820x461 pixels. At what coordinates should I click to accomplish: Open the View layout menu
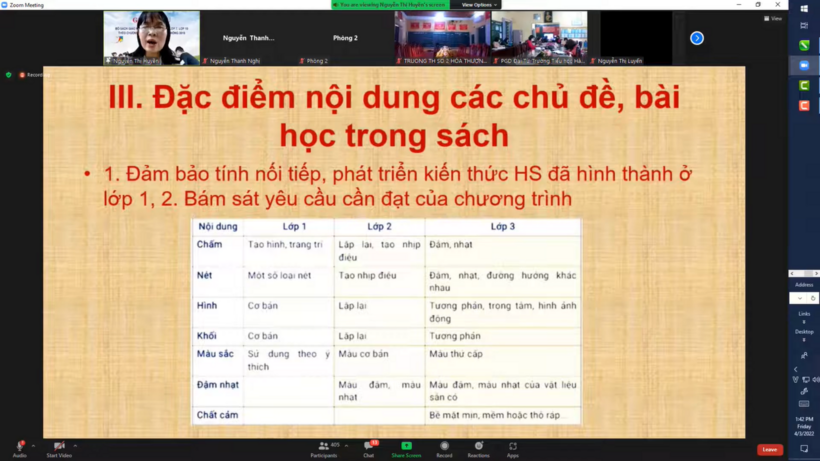point(773,18)
